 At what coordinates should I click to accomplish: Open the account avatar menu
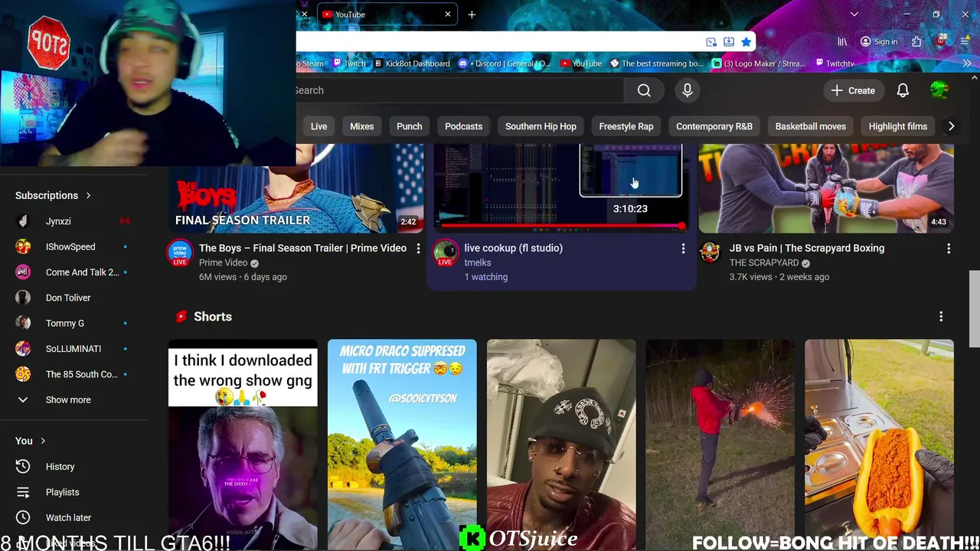939,90
